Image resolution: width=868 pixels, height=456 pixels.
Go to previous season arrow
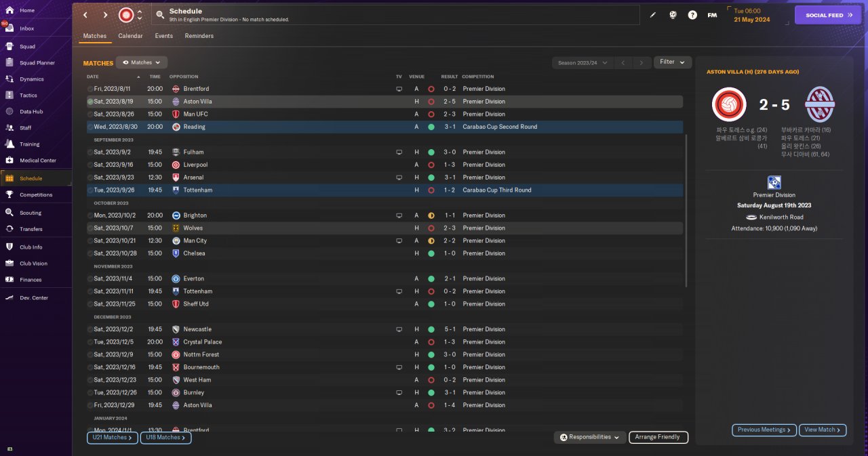(x=623, y=62)
